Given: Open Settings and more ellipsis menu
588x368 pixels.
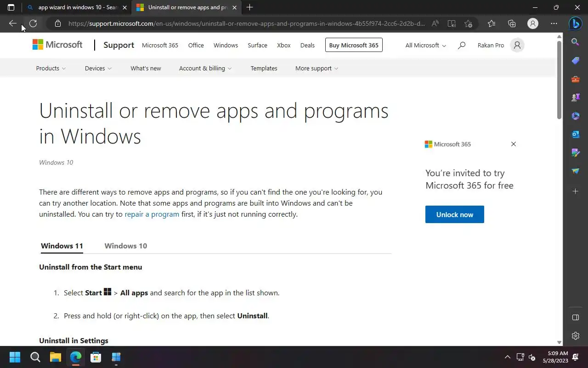Looking at the screenshot, I should 554,23.
